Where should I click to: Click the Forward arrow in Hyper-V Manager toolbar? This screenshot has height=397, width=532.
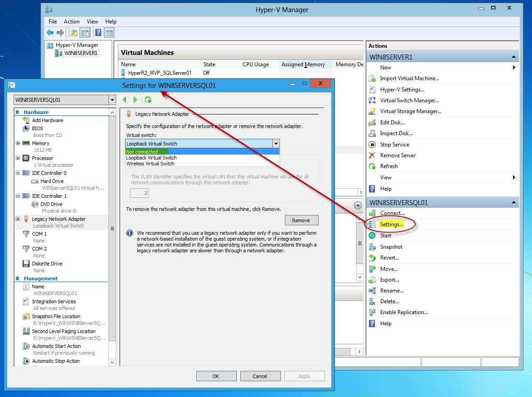pyautogui.click(x=60, y=32)
